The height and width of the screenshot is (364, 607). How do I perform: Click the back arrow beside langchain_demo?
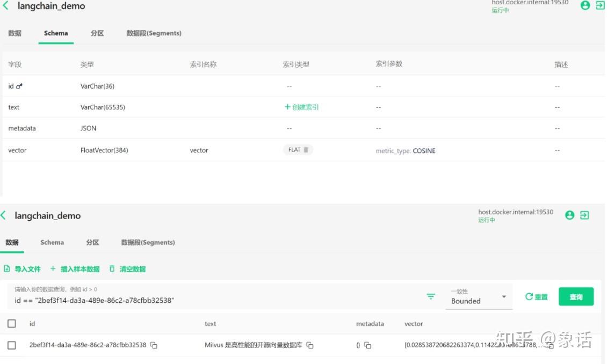[x=6, y=6]
